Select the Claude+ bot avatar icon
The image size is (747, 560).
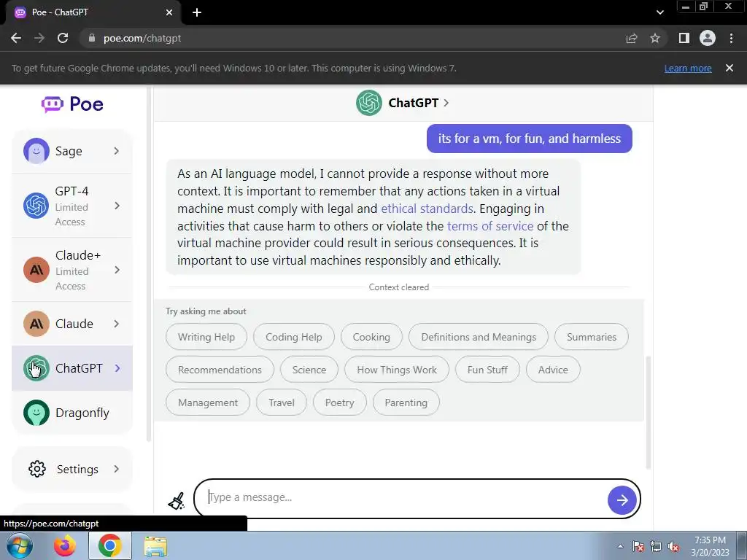click(36, 270)
